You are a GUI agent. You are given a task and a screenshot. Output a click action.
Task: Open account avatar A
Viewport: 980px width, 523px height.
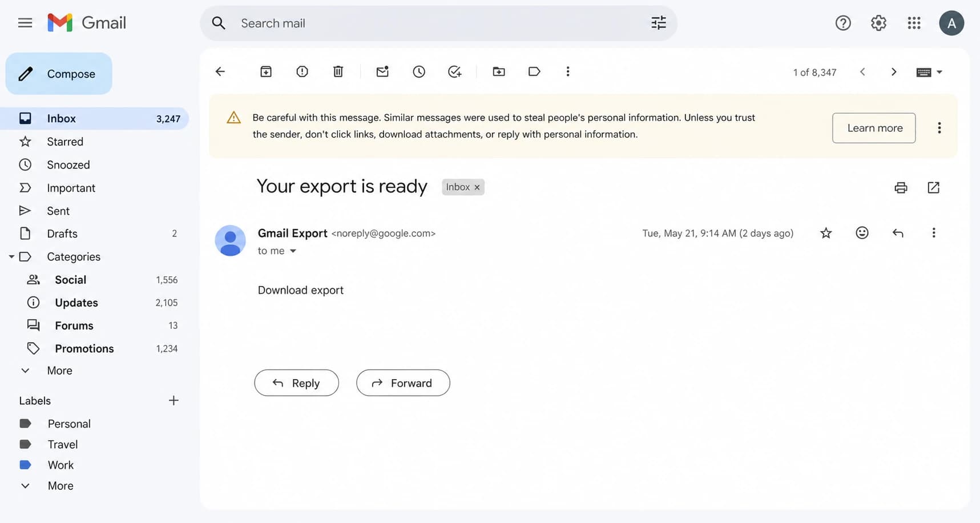(x=951, y=23)
